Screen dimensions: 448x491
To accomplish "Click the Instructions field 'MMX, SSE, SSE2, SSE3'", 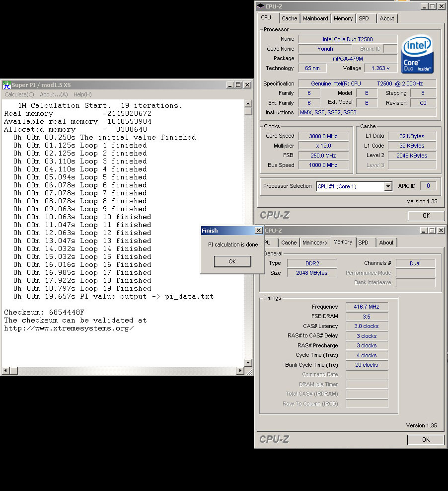I will click(x=367, y=112).
